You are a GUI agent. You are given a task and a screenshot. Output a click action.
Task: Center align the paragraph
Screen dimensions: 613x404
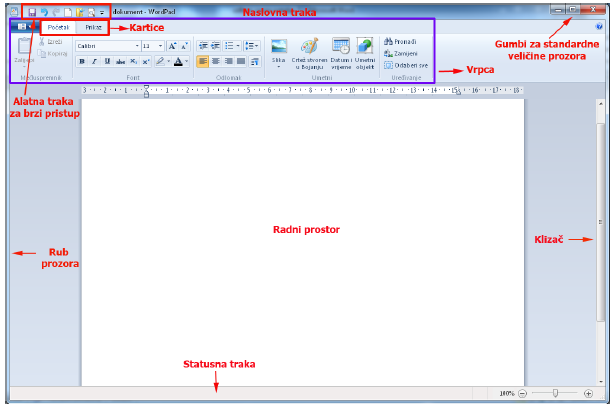point(215,61)
